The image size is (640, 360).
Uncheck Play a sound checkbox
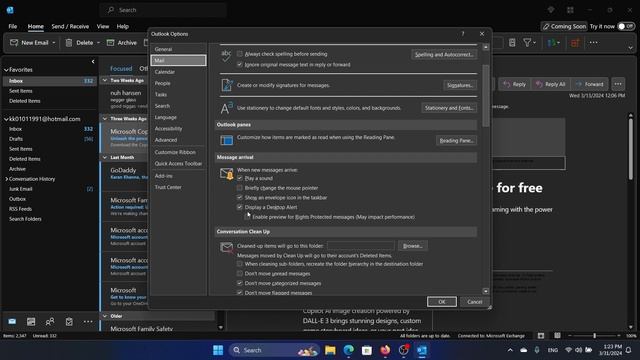[x=240, y=178]
